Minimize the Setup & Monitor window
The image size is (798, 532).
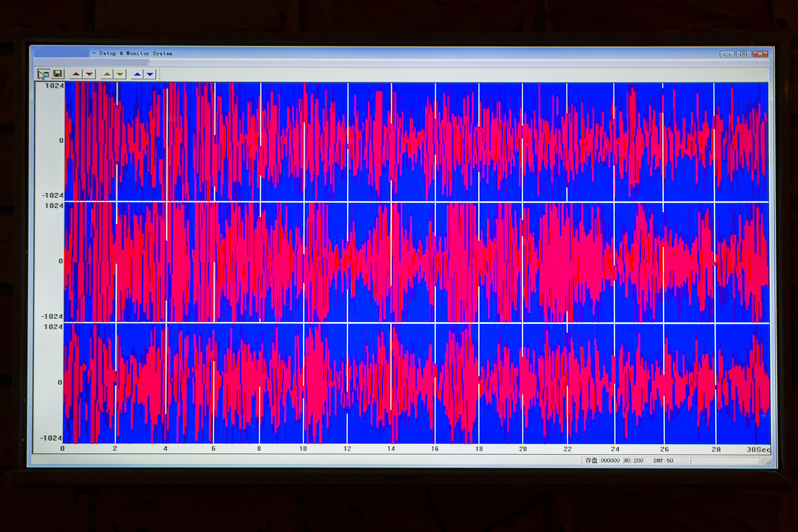727,54
